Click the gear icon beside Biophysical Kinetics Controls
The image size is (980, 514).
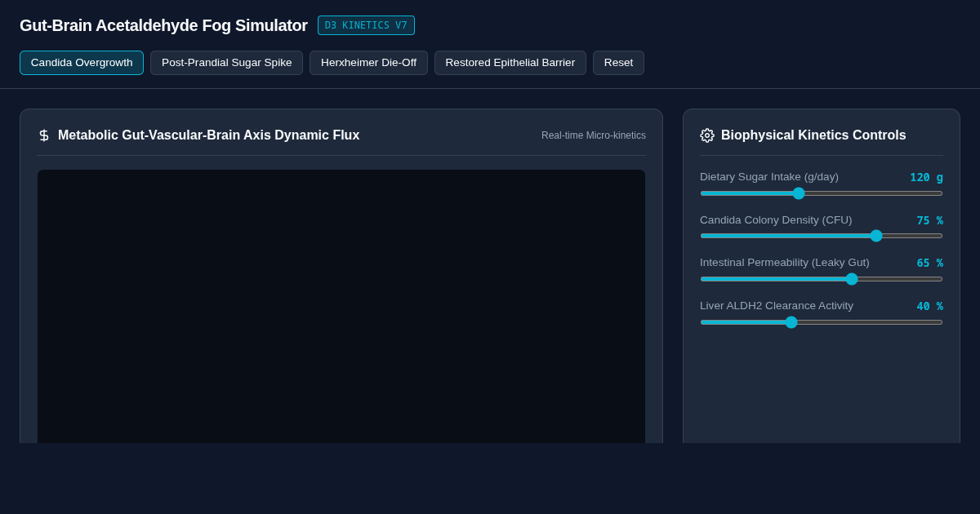tap(707, 135)
